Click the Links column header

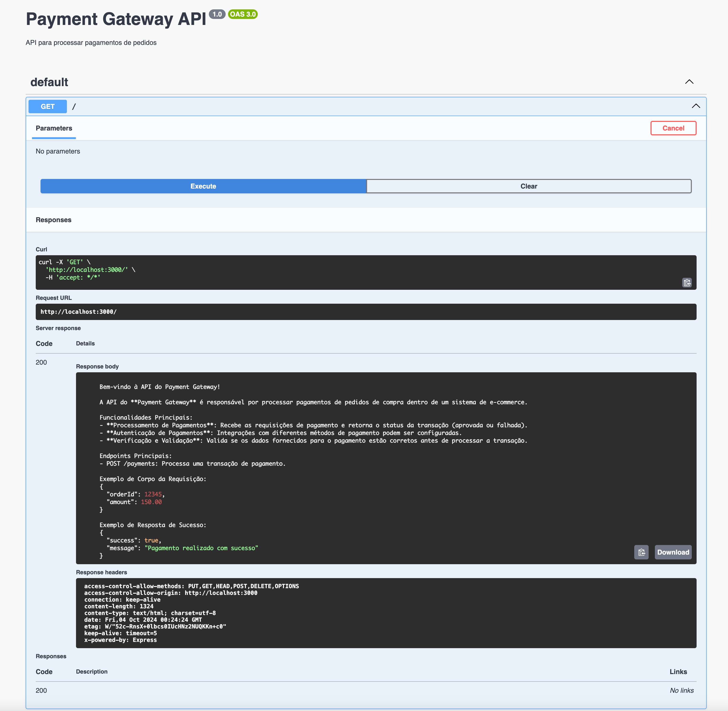click(678, 671)
